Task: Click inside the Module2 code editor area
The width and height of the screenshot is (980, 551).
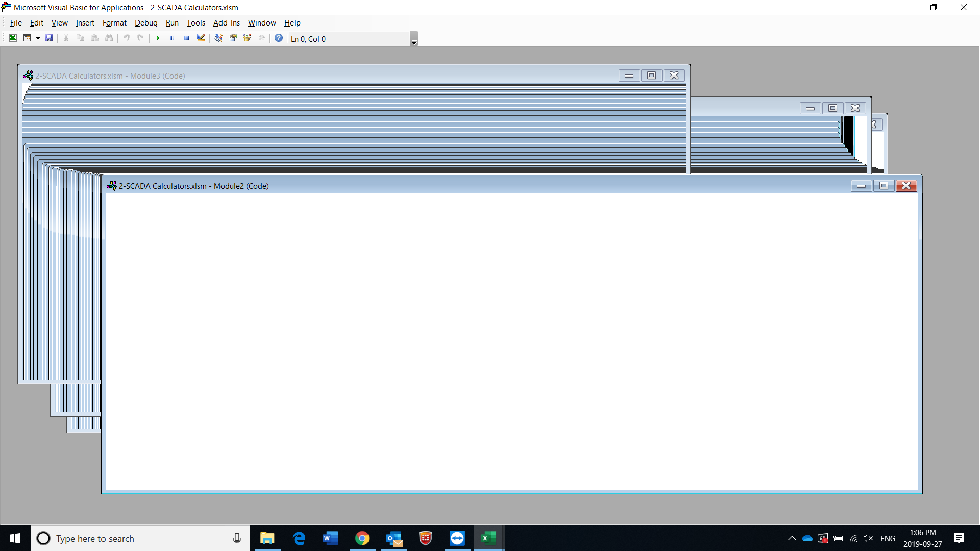Action: pos(510,342)
